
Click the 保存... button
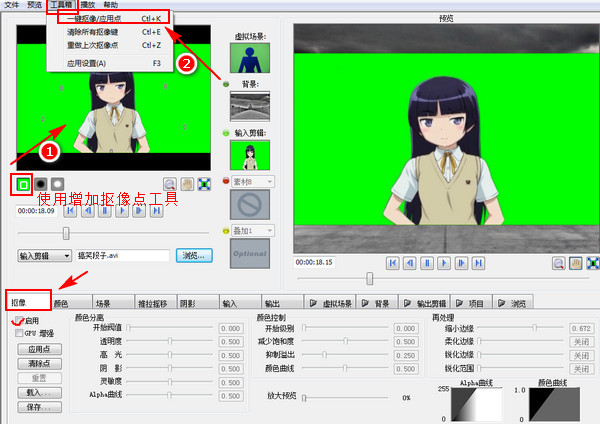[39, 407]
